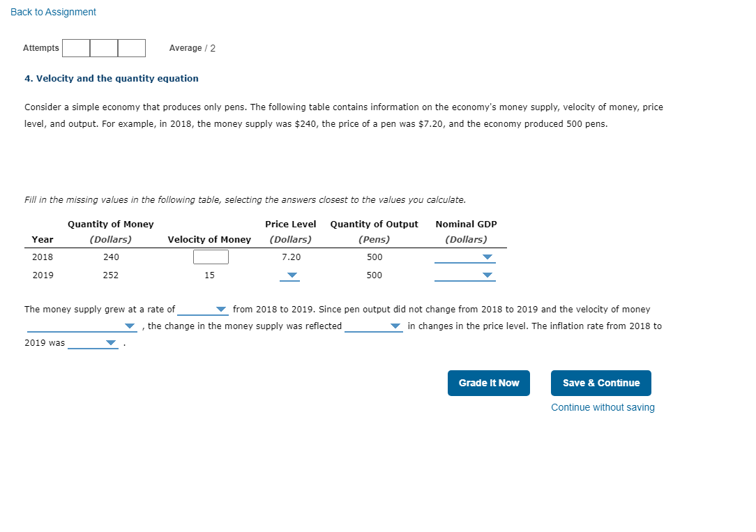Open the Back to Assignment link

[53, 12]
